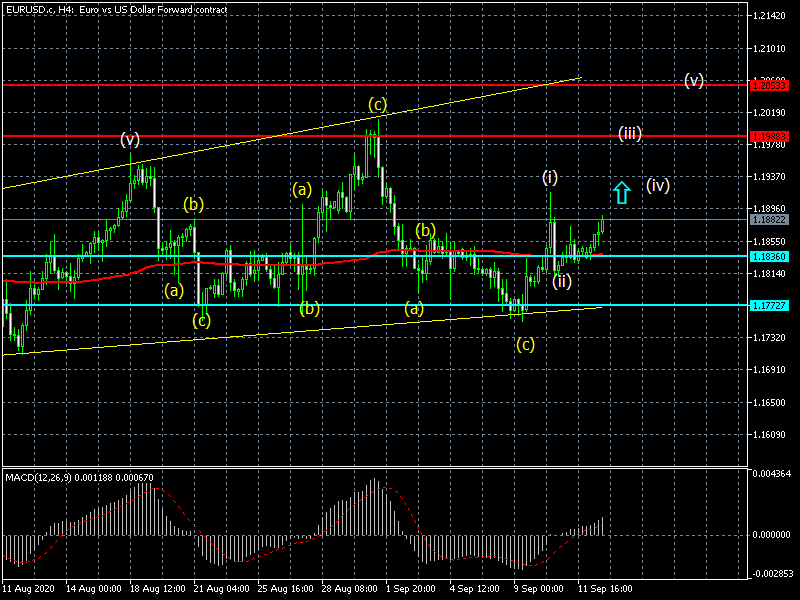Click the 9 Sep 00:00 time label
The height and width of the screenshot is (600, 800).
click(539, 588)
